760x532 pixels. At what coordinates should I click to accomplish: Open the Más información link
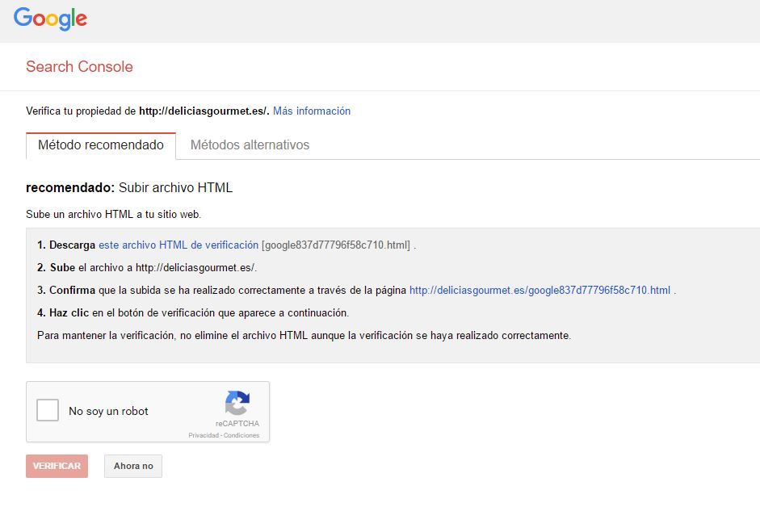(312, 111)
